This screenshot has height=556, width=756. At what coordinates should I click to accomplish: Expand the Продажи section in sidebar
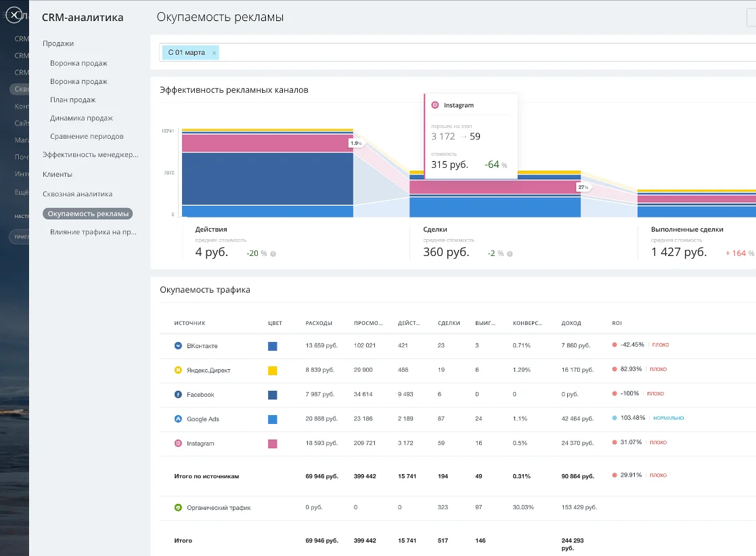[58, 43]
